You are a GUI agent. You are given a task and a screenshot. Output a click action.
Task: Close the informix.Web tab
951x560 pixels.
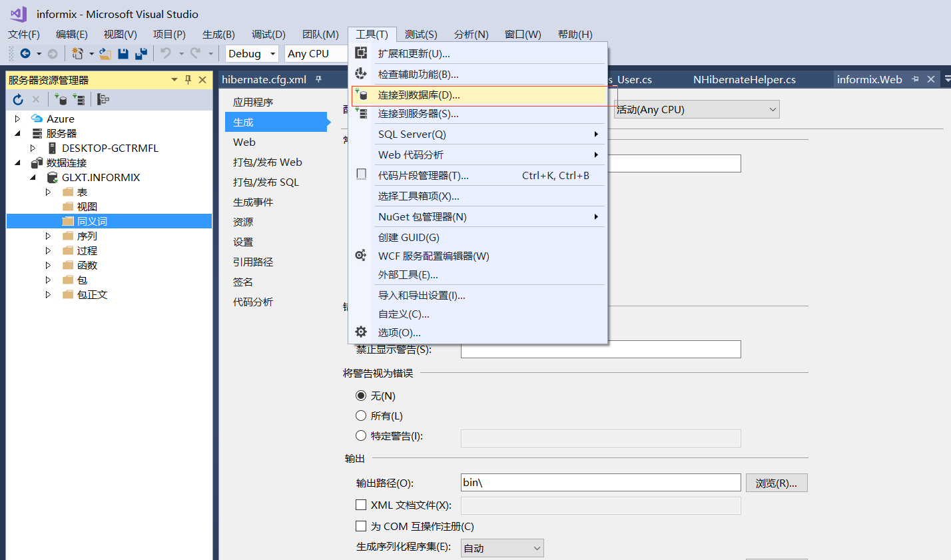pyautogui.click(x=931, y=79)
